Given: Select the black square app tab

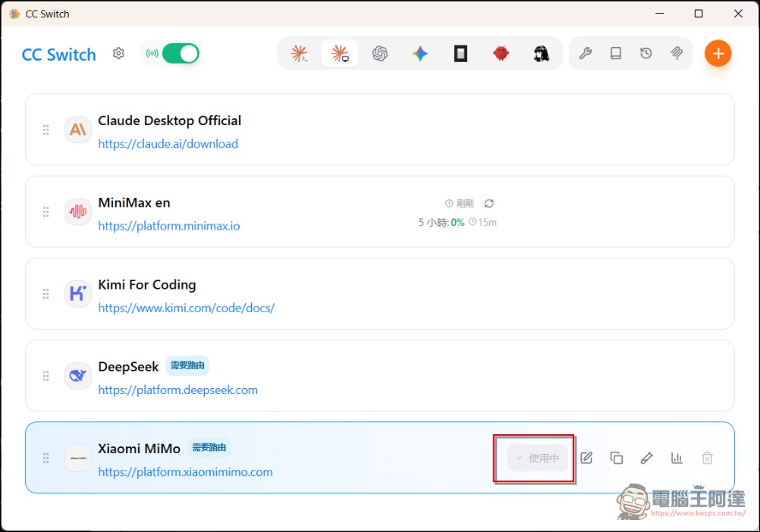Looking at the screenshot, I should tap(460, 53).
